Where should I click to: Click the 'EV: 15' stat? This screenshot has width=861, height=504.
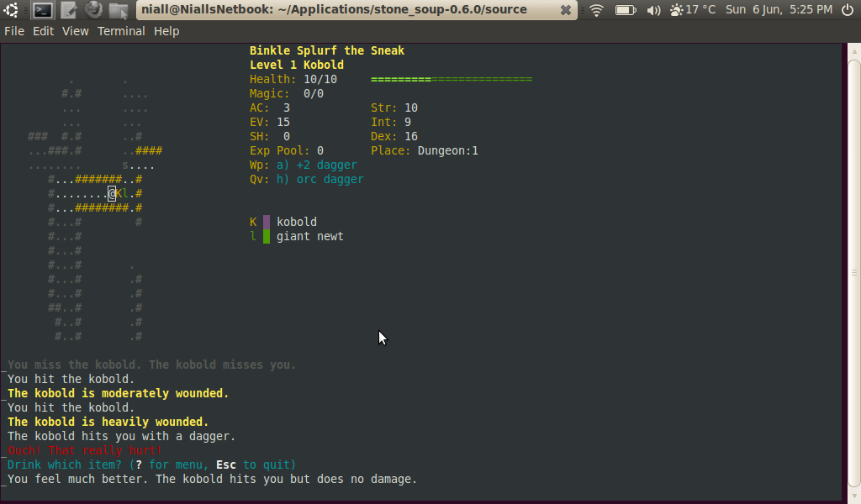270,122
